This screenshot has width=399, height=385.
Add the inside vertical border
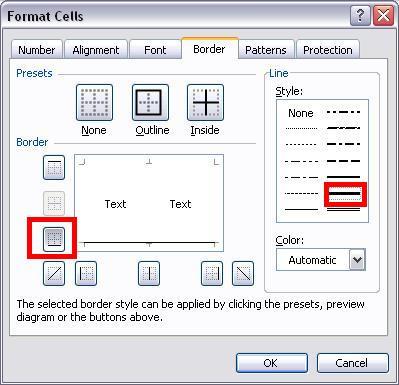pos(149,274)
